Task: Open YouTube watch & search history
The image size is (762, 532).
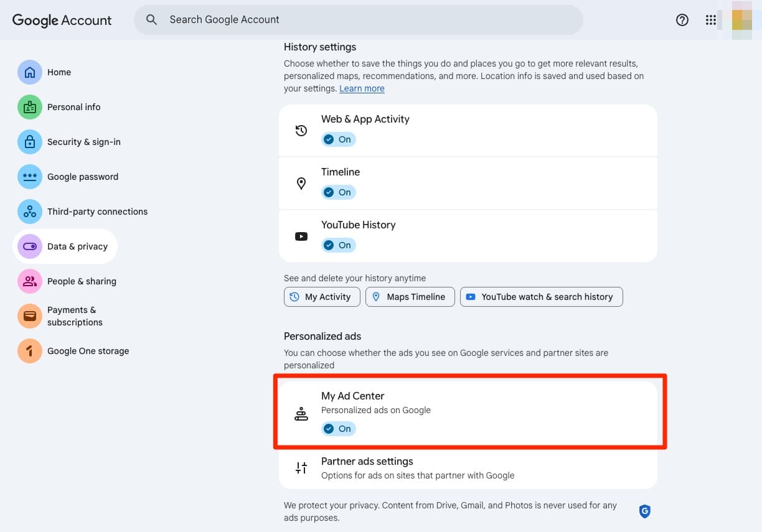Action: (x=542, y=297)
